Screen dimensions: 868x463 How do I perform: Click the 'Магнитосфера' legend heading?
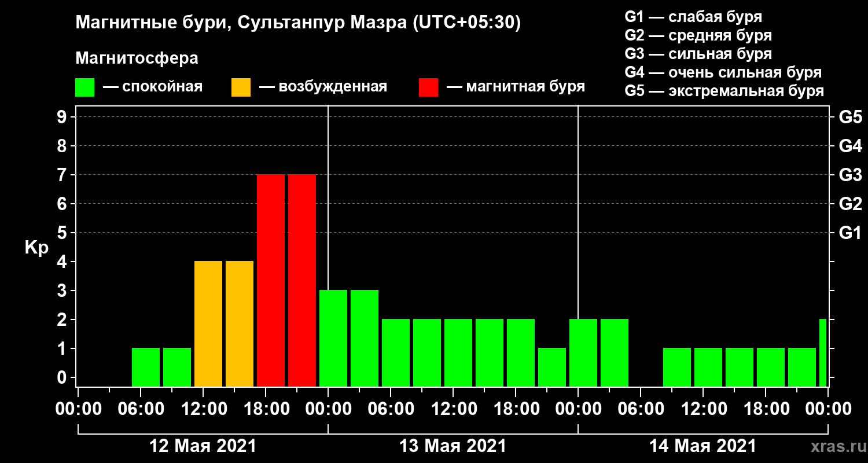point(137,58)
